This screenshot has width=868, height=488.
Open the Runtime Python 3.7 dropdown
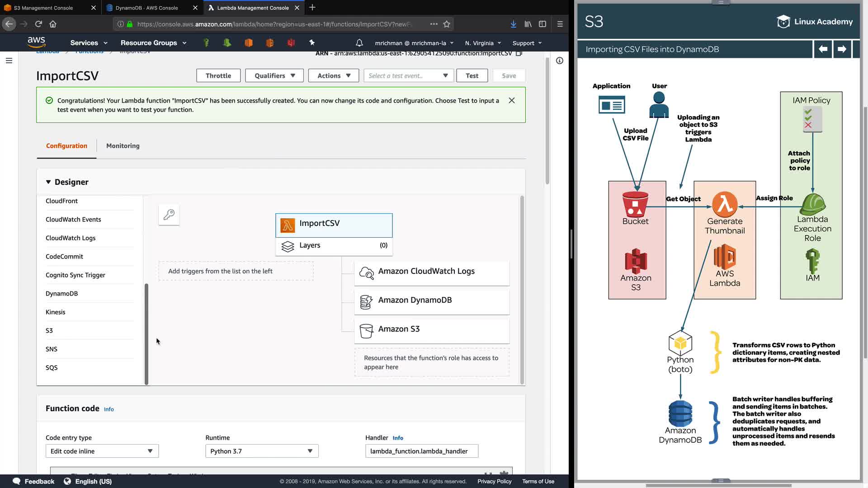(x=262, y=451)
